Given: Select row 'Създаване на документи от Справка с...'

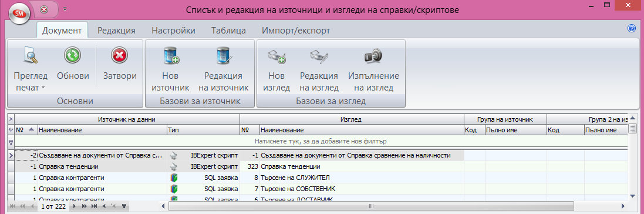Looking at the screenshot, I should 103,156.
